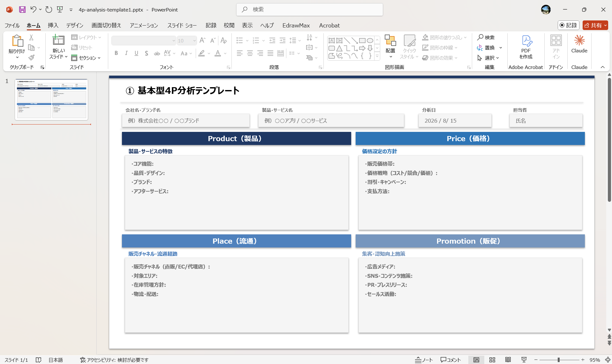Toggle align text right
This screenshot has height=364, width=612.
(x=260, y=53)
